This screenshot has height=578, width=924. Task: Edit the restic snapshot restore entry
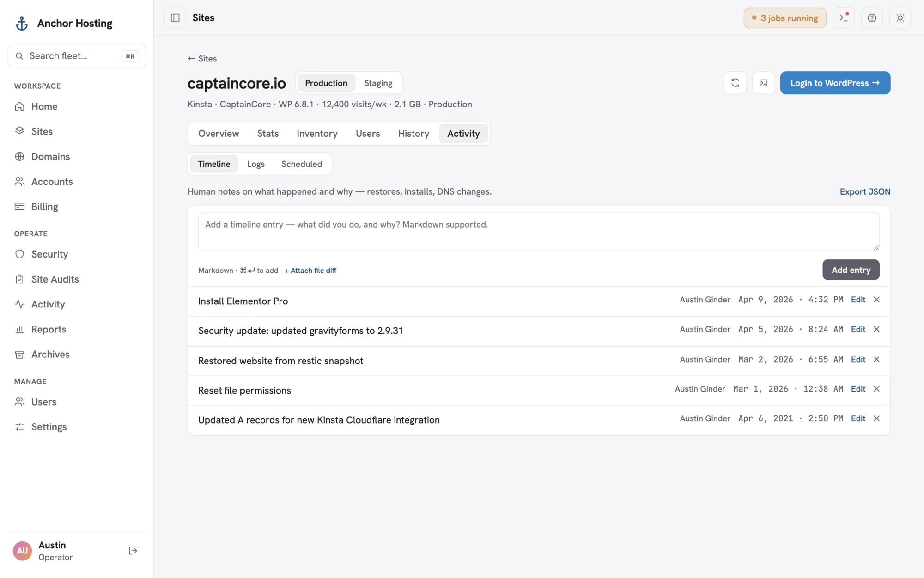[x=858, y=359]
